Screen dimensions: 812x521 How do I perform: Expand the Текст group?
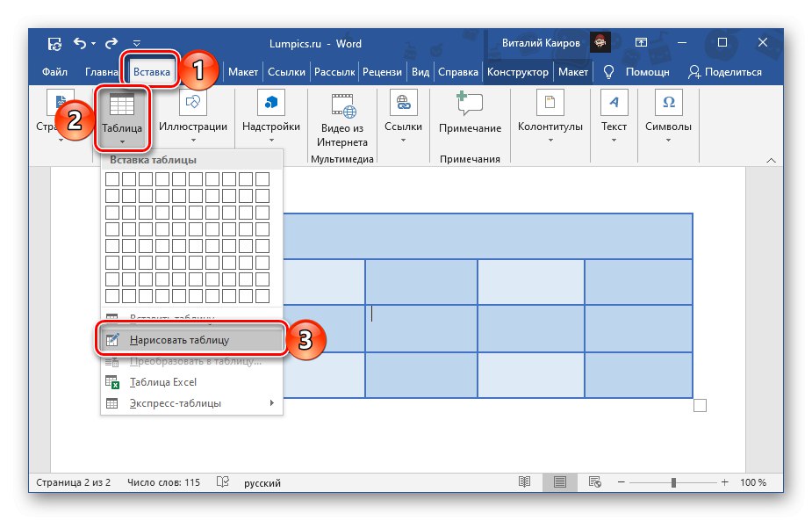614,116
